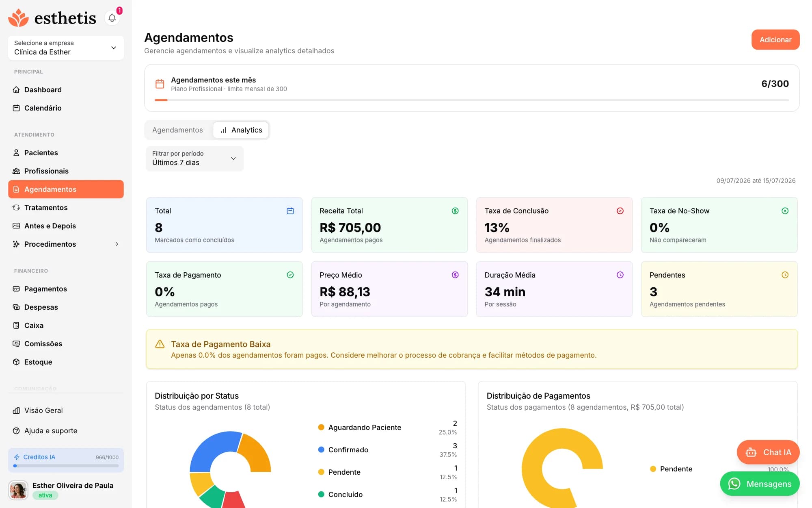The image size is (812, 508).
Task: Click the 6/300 appointments counter
Action: (775, 84)
